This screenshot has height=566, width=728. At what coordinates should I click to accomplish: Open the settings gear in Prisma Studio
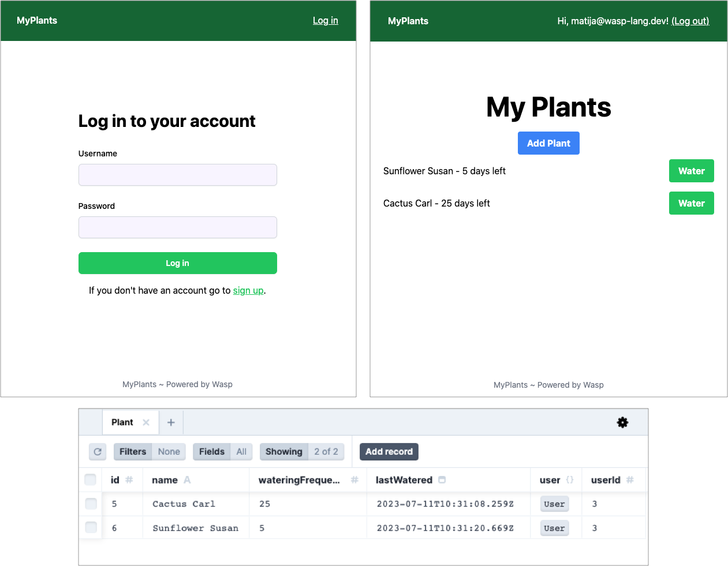[x=622, y=422]
